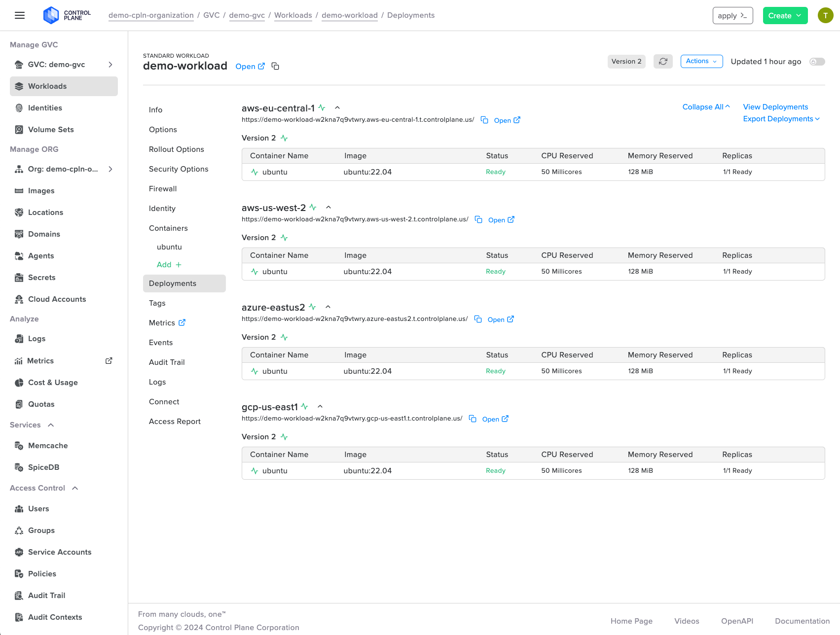Select Audit Trail in the workload navigation

click(x=167, y=362)
